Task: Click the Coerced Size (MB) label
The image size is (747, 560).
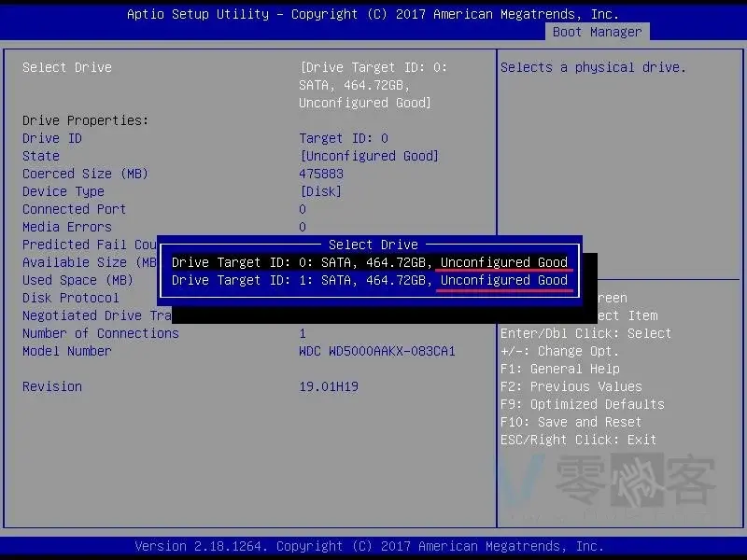Action: (85, 174)
